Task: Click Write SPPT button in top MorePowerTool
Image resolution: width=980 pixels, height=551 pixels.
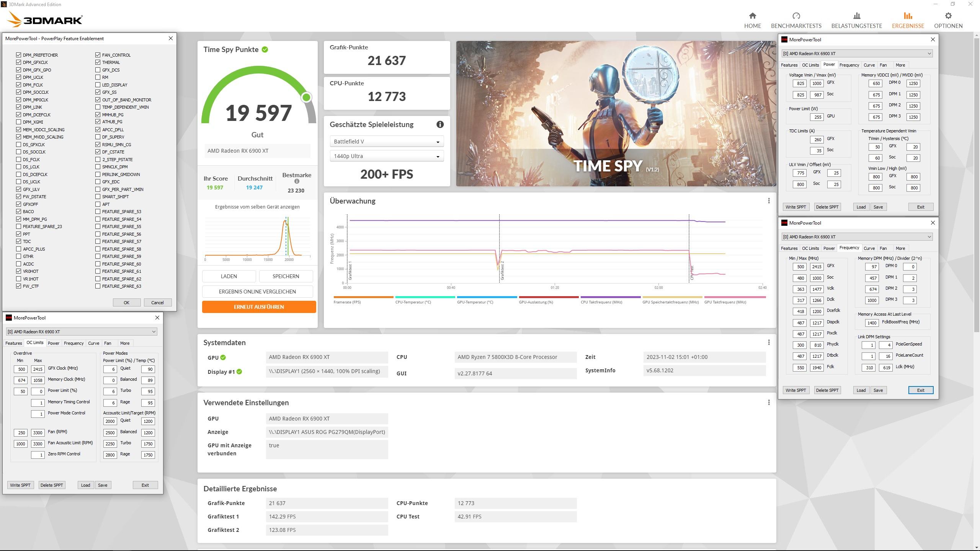Action: 795,207
